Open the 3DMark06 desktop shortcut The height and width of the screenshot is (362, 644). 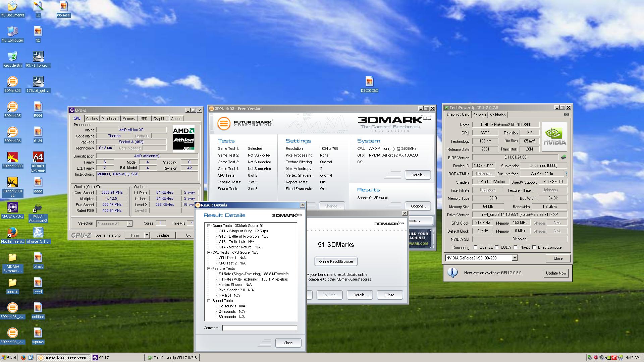point(12,134)
